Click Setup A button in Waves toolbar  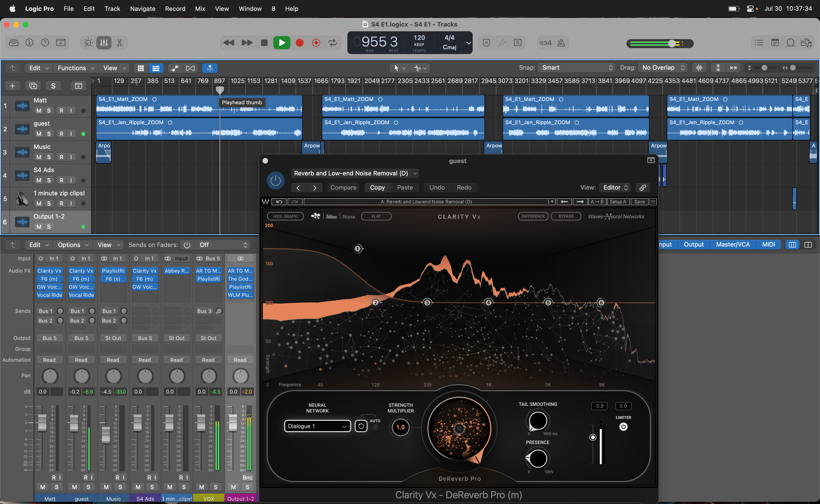pyautogui.click(x=618, y=202)
